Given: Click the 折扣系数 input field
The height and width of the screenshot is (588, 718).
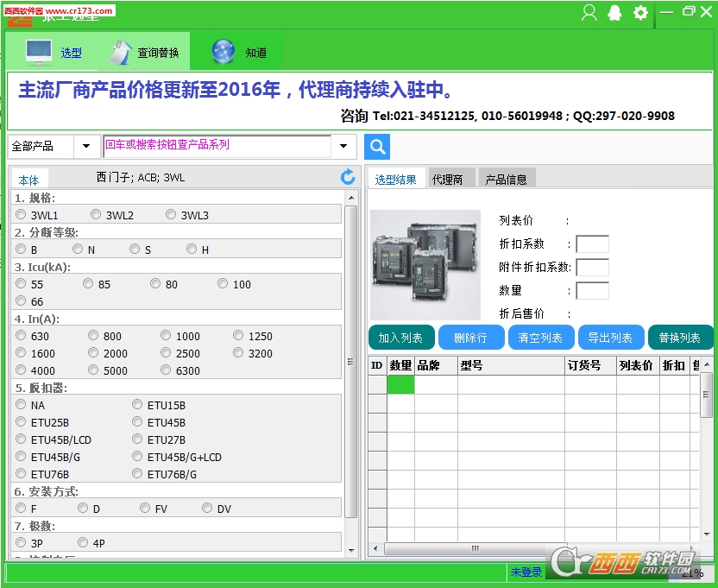Looking at the screenshot, I should tap(593, 244).
